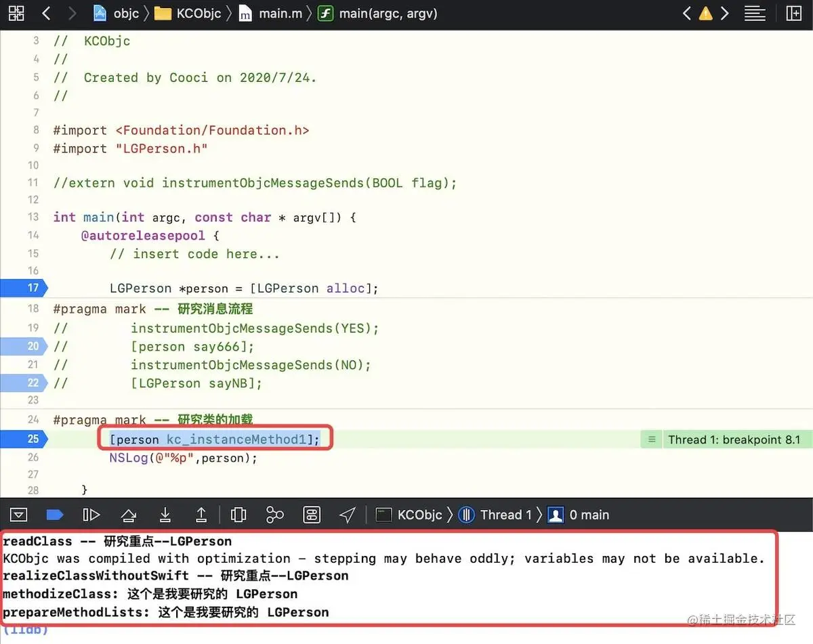813x644 pixels.
Task: Choose Thread 1 in debug bar
Action: click(x=495, y=515)
